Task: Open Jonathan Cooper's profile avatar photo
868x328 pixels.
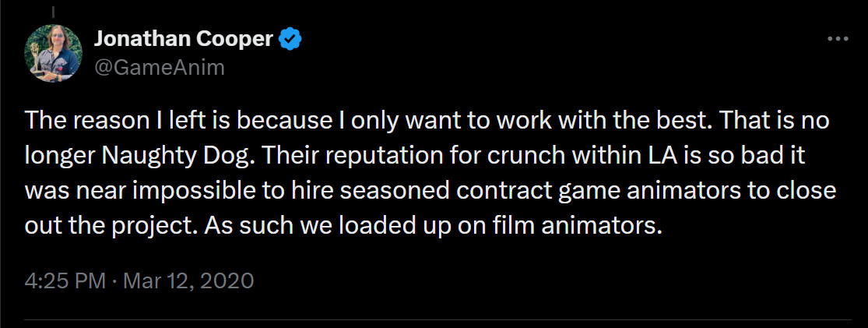Action: [53, 52]
